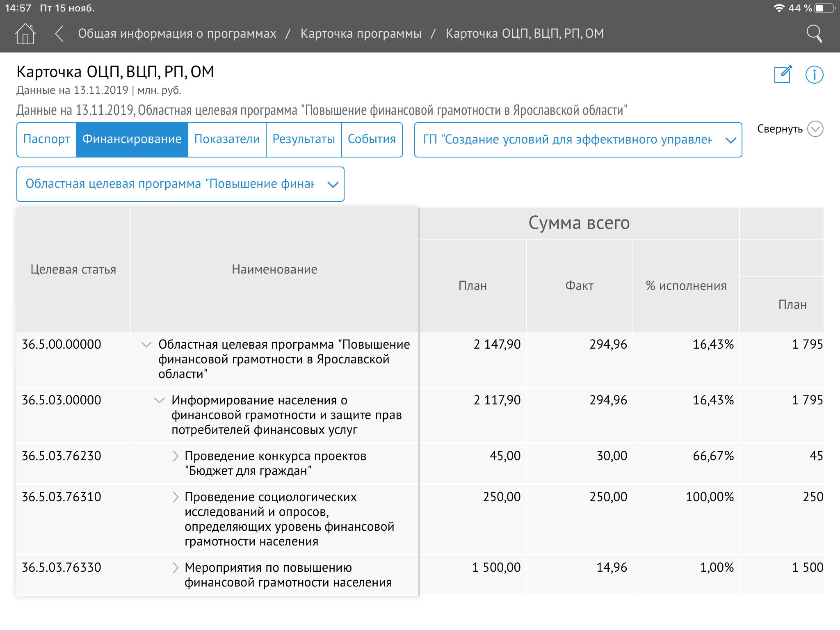
Task: Click plan value 1 500,00
Action: click(496, 568)
